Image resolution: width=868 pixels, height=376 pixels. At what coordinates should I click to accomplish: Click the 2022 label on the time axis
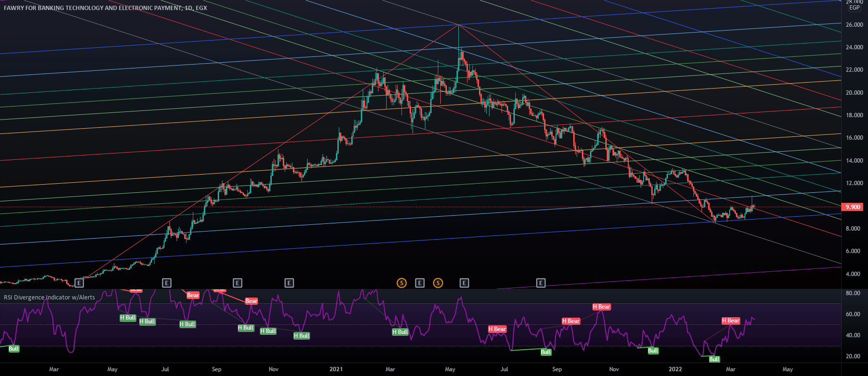pyautogui.click(x=675, y=369)
